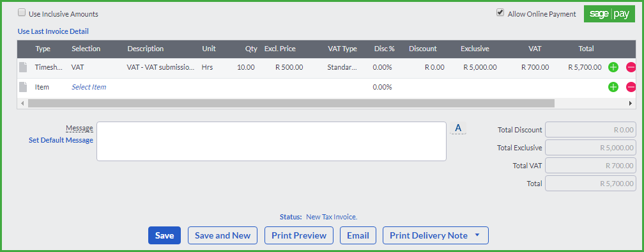Click the horizontal scrollbar thumb of the grid
This screenshot has height=252, width=644.
pos(291,103)
